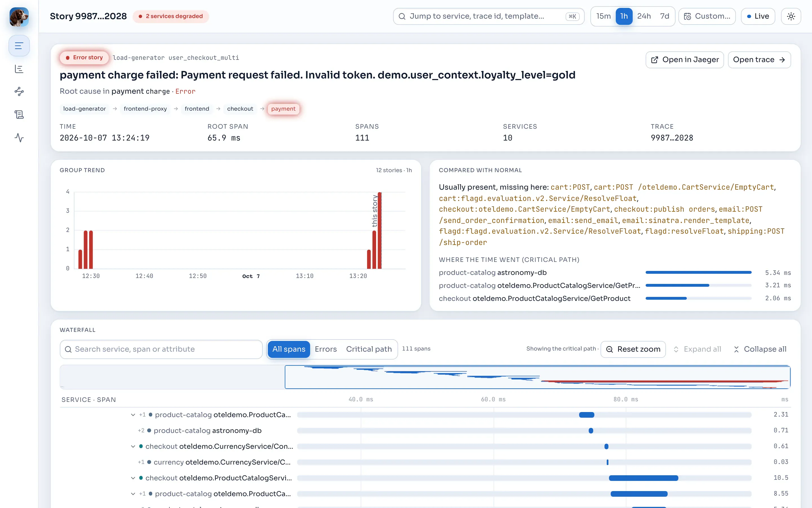Collapse the first product-catalog oteldemo.ProductCa row at 2.31
This screenshot has height=508, width=812.
pos(133,415)
